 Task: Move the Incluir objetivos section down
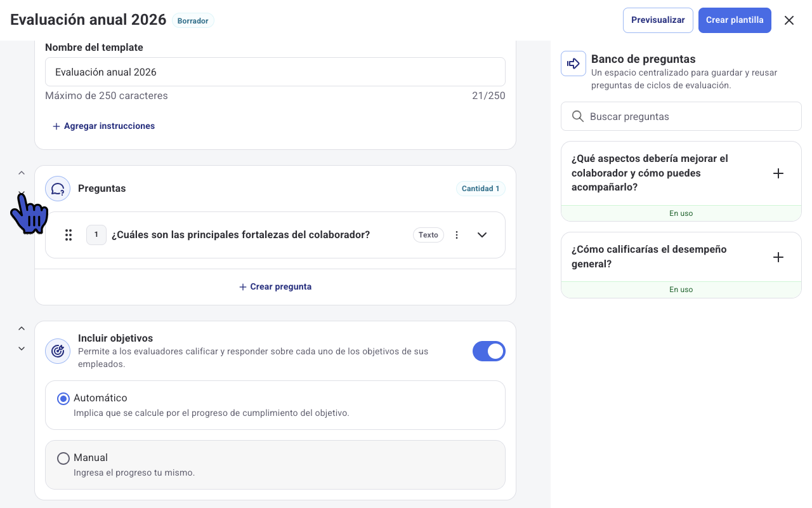tap(22, 349)
